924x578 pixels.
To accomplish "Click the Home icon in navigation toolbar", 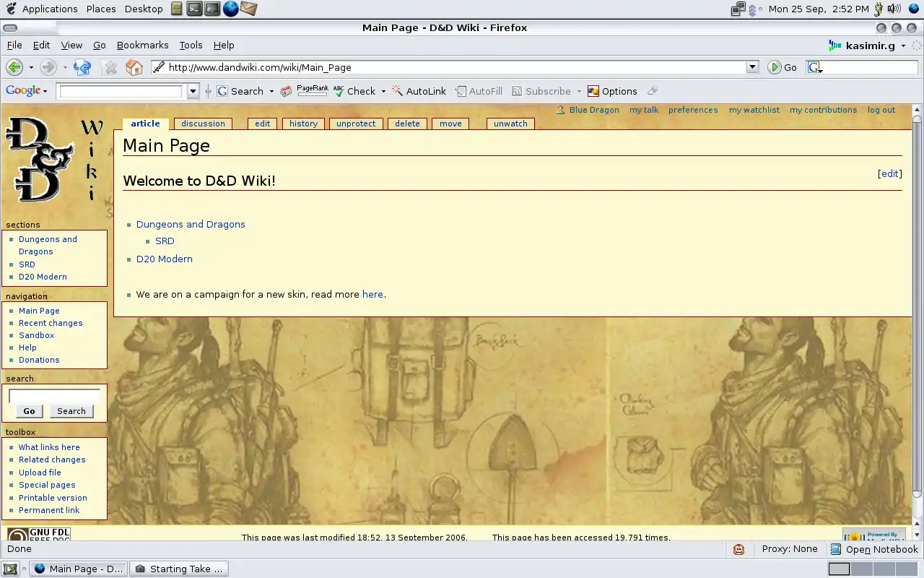I will 134,67.
